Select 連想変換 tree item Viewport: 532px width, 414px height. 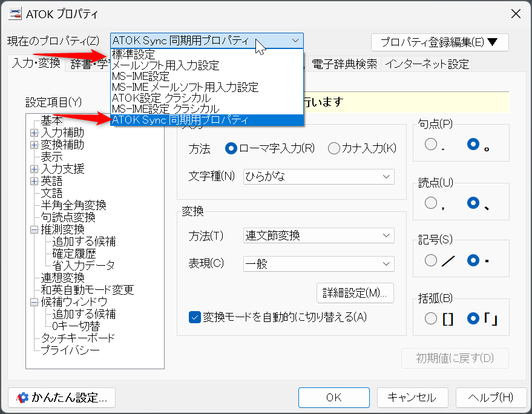(62, 278)
